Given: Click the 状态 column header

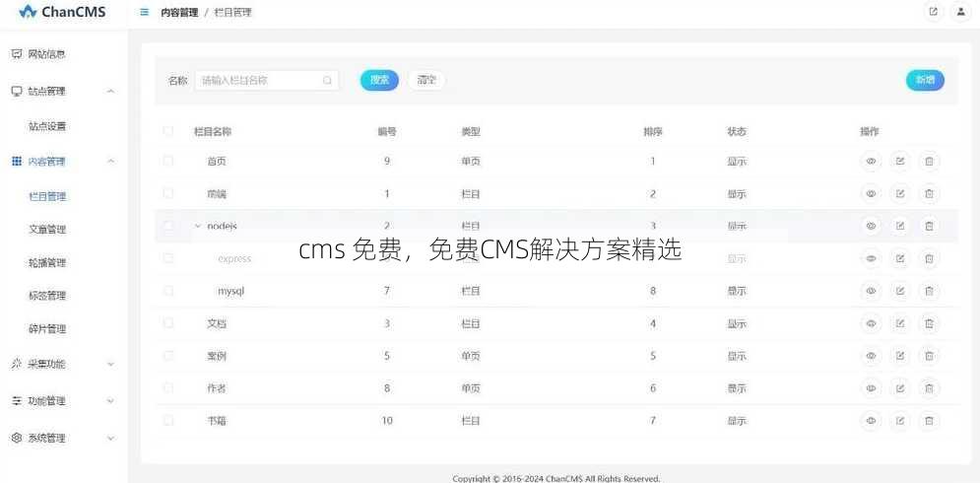Looking at the screenshot, I should click(737, 132).
